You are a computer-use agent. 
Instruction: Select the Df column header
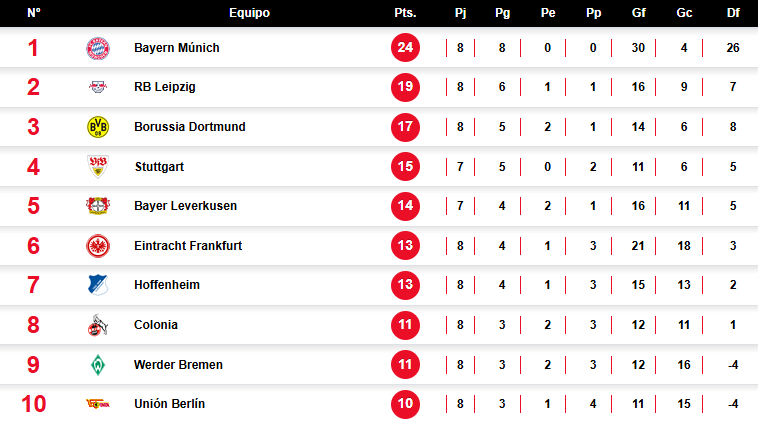coord(733,13)
